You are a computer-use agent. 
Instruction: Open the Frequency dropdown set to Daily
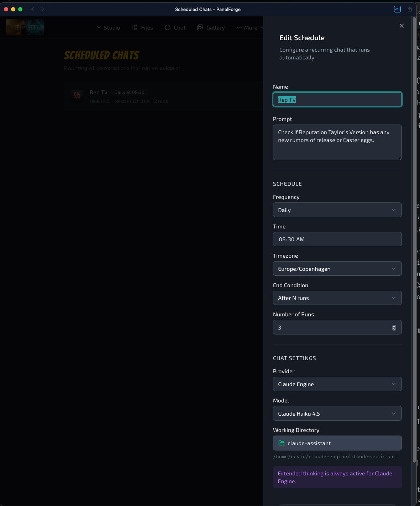[337, 210]
